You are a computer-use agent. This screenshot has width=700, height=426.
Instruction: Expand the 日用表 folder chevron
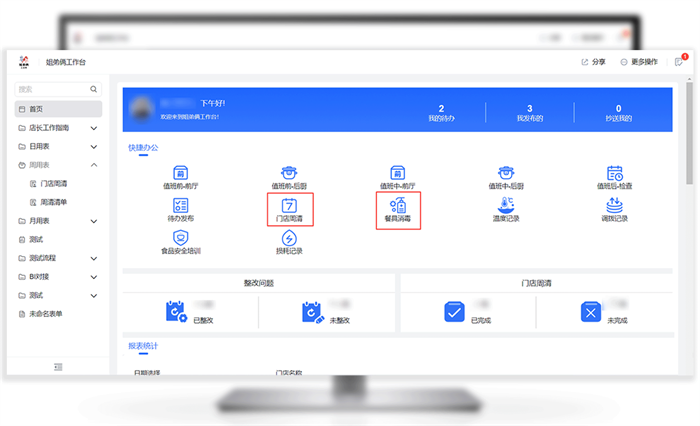pyautogui.click(x=94, y=146)
